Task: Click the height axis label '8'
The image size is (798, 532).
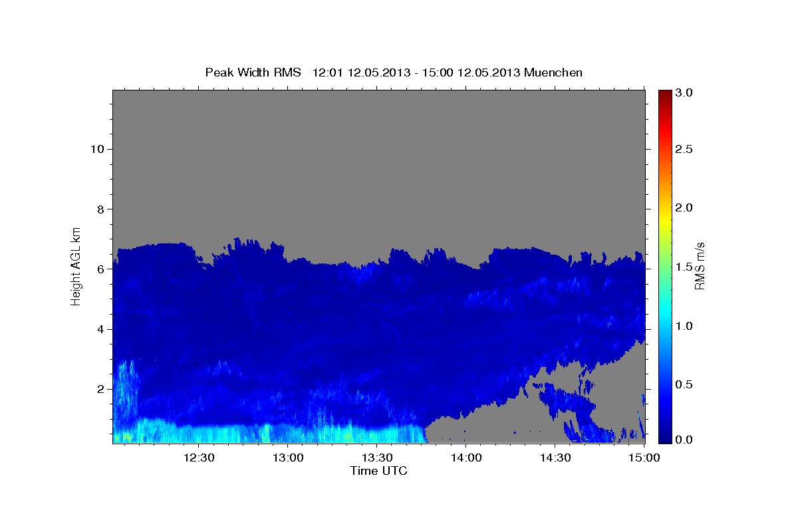Action: coord(99,209)
